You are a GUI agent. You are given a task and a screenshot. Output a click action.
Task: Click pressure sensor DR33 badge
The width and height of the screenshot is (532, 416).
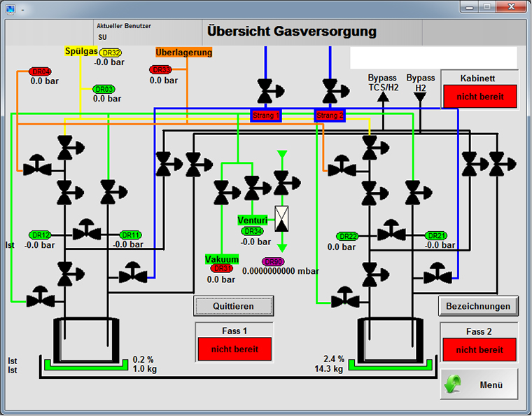coord(161,69)
